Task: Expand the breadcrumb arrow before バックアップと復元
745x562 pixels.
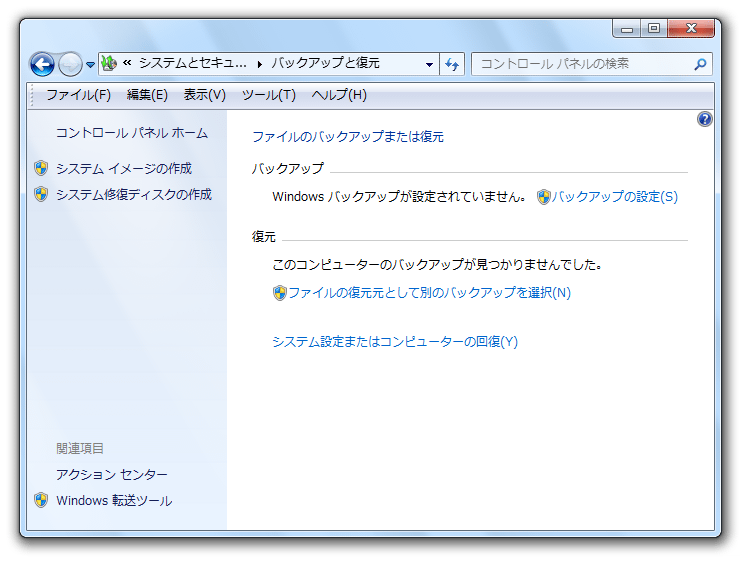Action: [260, 64]
